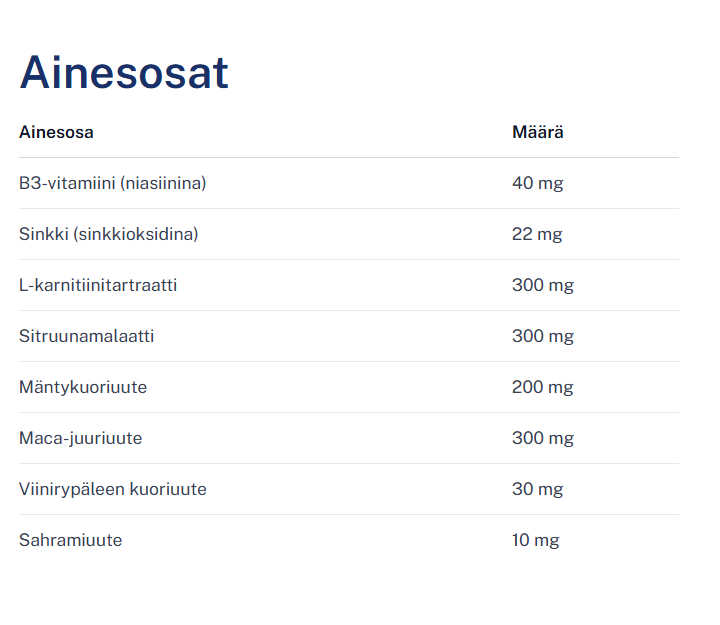Screen dimensions: 720x625
Task: Select the 'L-karnitiinitartraatti' ingredient name
Action: [x=98, y=285]
